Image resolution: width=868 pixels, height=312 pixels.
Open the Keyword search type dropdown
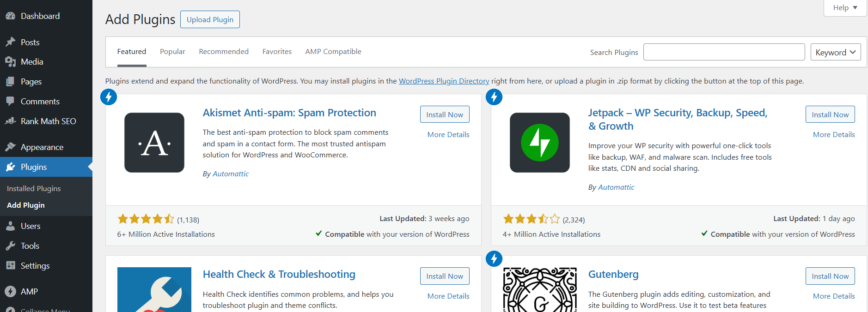836,52
